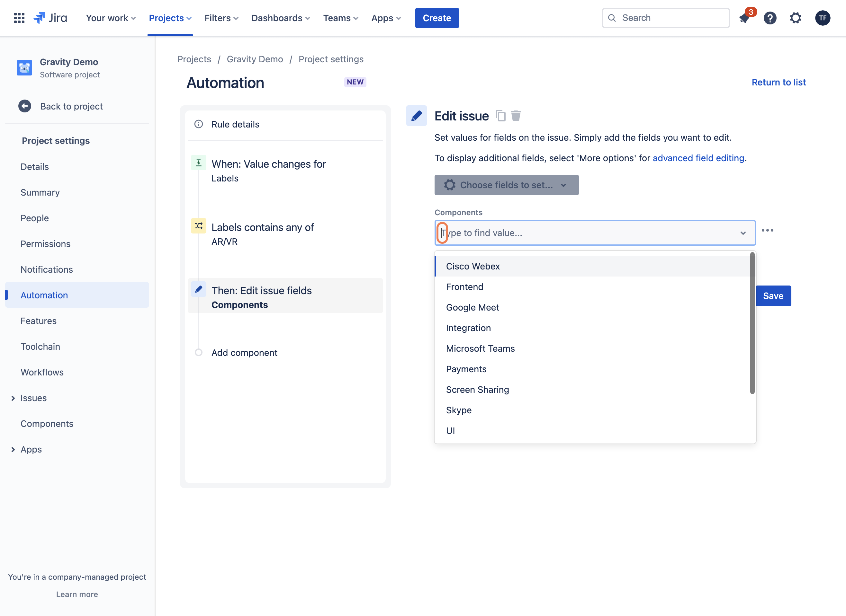Viewport: 846px width, 616px height.
Task: Toggle the Components value dropdown chevron
Action: coord(742,233)
